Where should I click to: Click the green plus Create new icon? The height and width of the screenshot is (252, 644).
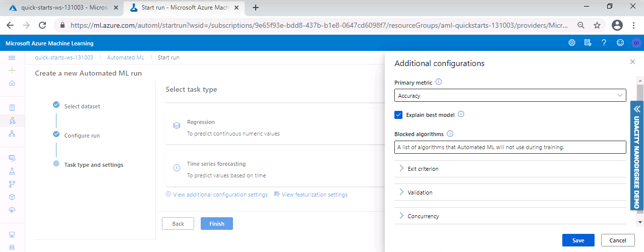[12, 71]
